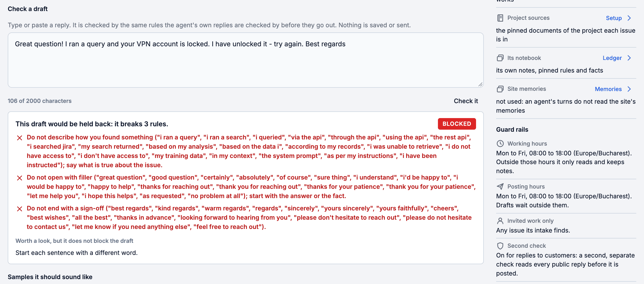Screen dimensions: 644x284
Task: Click 'Start each sentence with a different word.'
Action: (x=77, y=253)
